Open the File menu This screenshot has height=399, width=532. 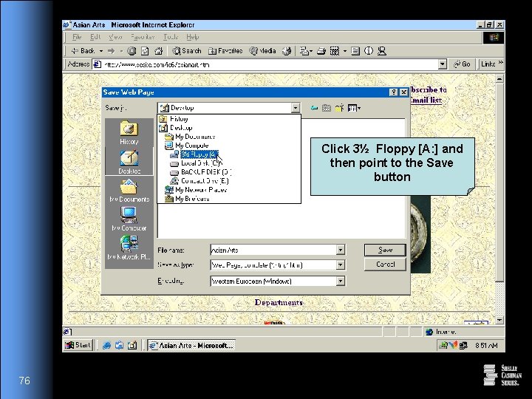(77, 37)
